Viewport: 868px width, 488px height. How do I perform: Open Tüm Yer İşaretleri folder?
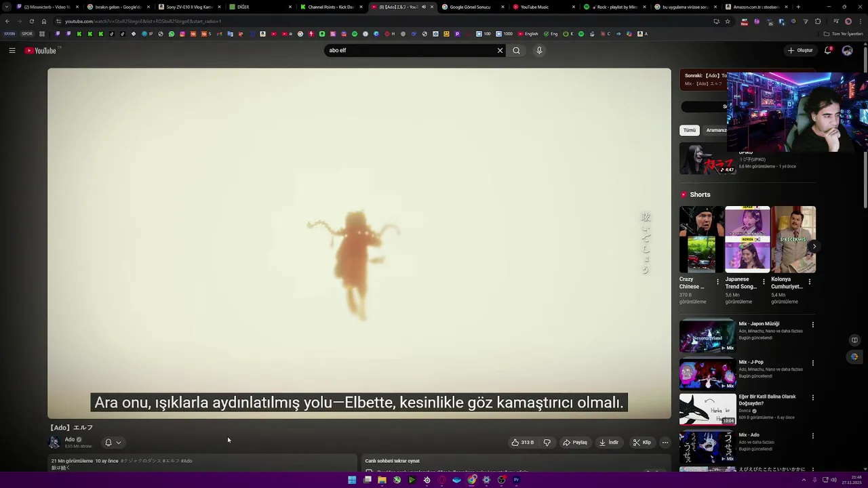point(844,34)
